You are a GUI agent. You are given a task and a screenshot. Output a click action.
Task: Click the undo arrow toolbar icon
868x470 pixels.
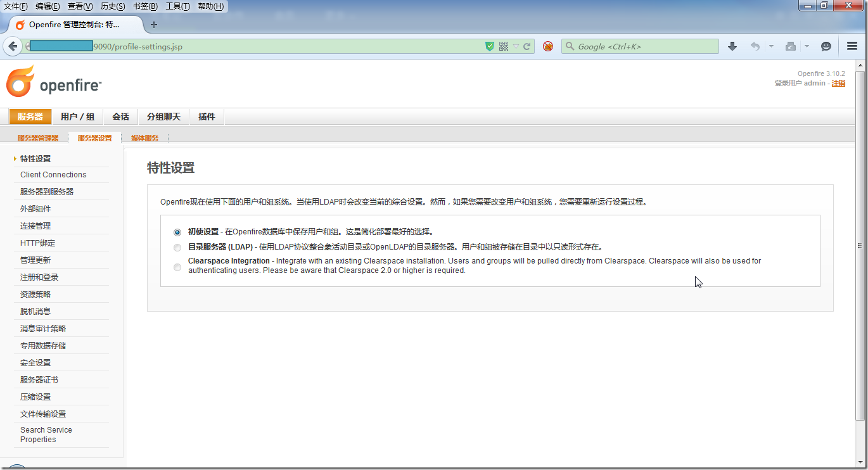755,46
